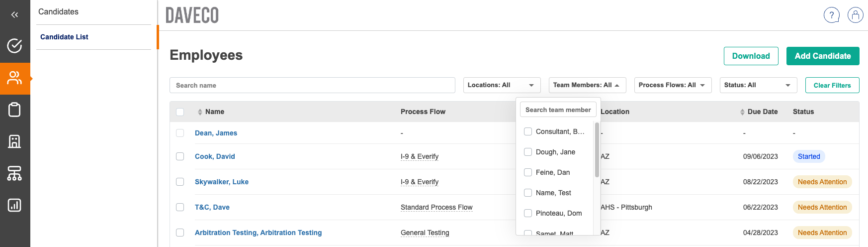Image resolution: width=868 pixels, height=247 pixels.
Task: Click the team member list scrollbar
Action: [x=597, y=150]
